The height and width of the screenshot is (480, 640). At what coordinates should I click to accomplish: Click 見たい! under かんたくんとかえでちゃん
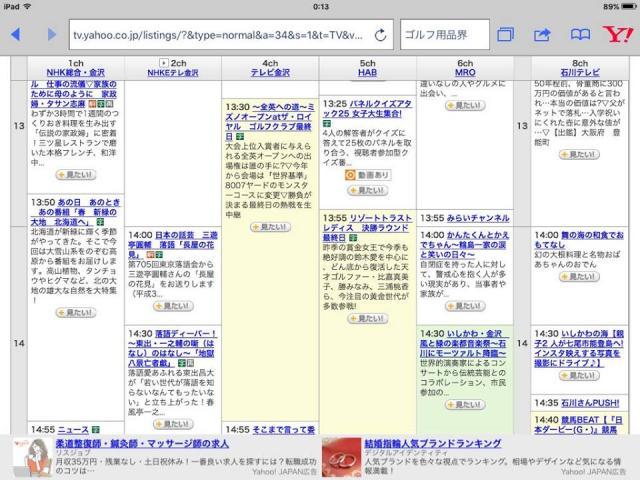tap(465, 306)
